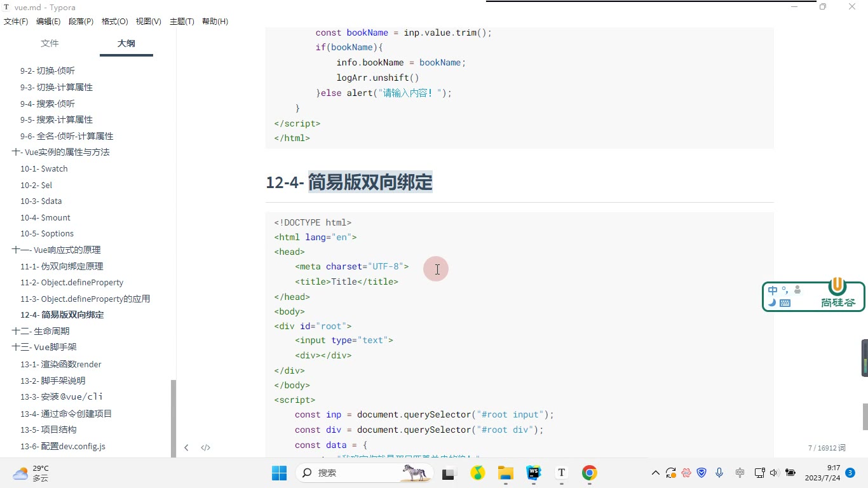
Task: Jump to 10-4- $mount outline entry
Action: [x=45, y=218]
